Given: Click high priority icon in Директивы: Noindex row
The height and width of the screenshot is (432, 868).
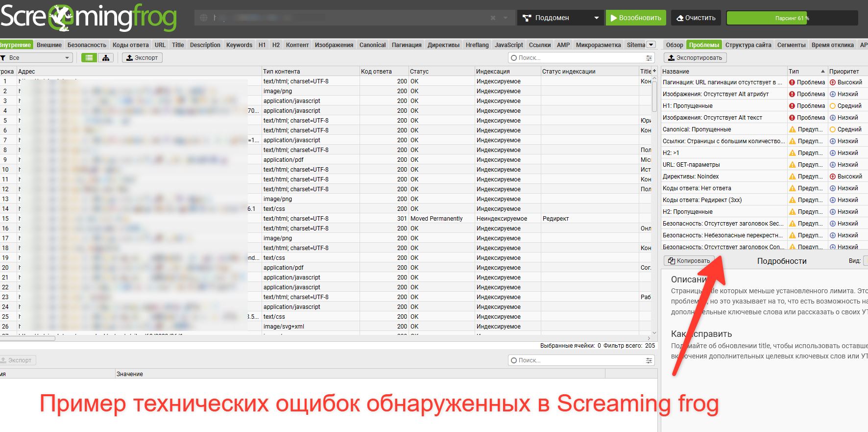Looking at the screenshot, I should 833,177.
